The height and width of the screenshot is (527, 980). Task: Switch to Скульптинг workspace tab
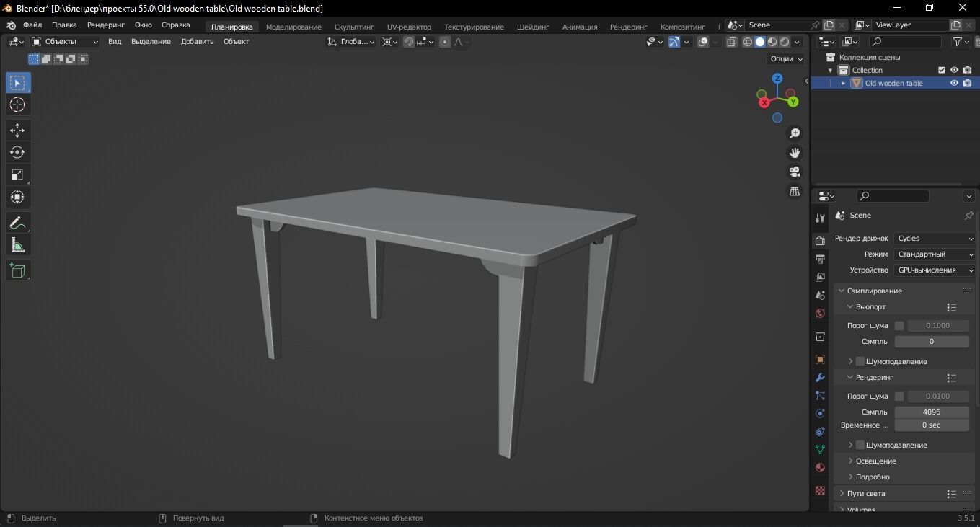pyautogui.click(x=354, y=27)
